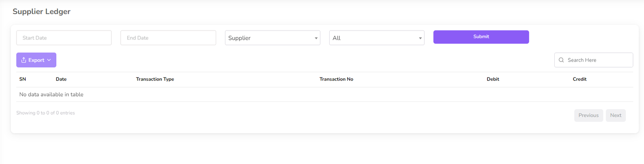Sort by the Debit column header
The height and width of the screenshot is (164, 644).
point(493,79)
